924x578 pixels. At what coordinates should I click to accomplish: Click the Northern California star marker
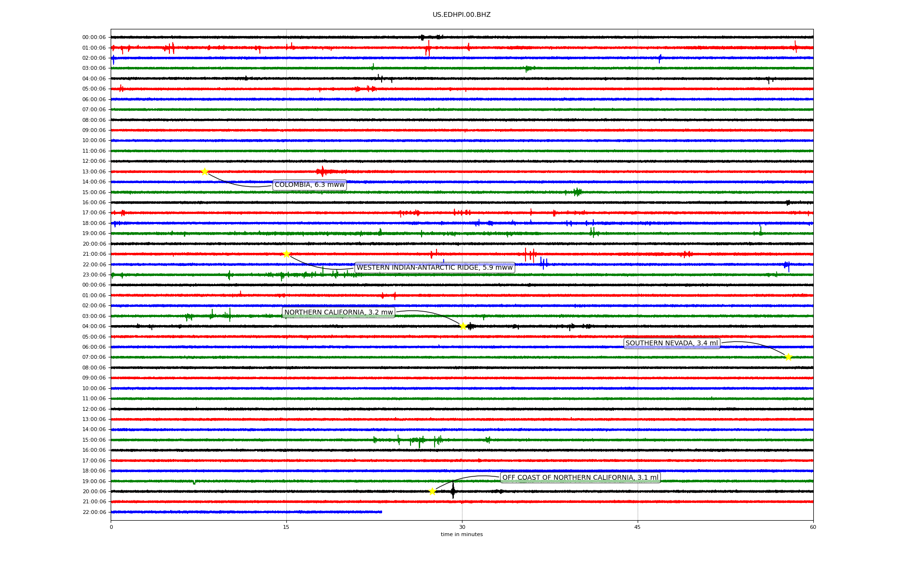463,326
